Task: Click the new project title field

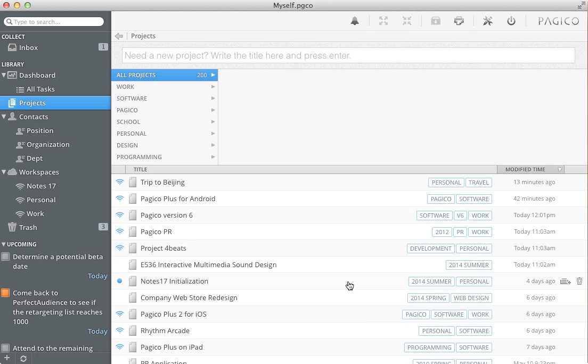Action: [348, 55]
